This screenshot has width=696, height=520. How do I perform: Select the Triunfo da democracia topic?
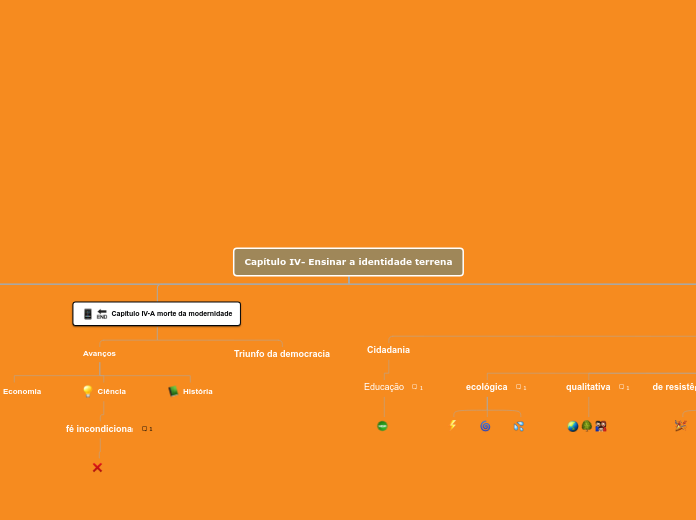point(282,354)
